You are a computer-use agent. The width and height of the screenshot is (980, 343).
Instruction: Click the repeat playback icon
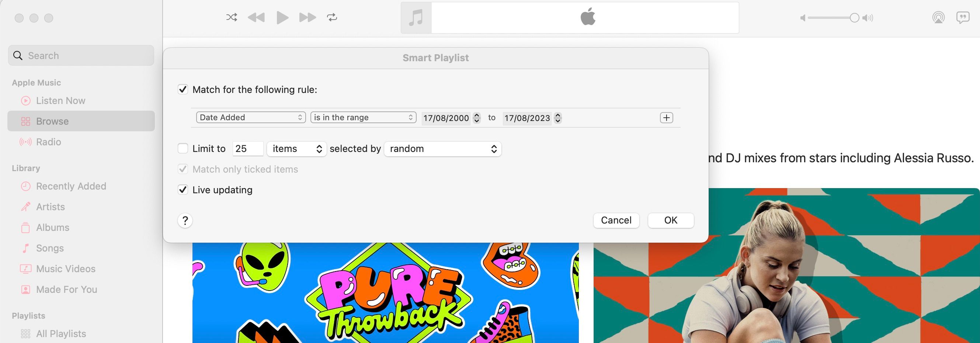coord(332,17)
